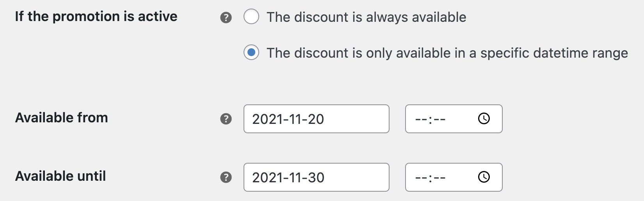
Task: Click the 'Available until' field label
Action: click(60, 176)
